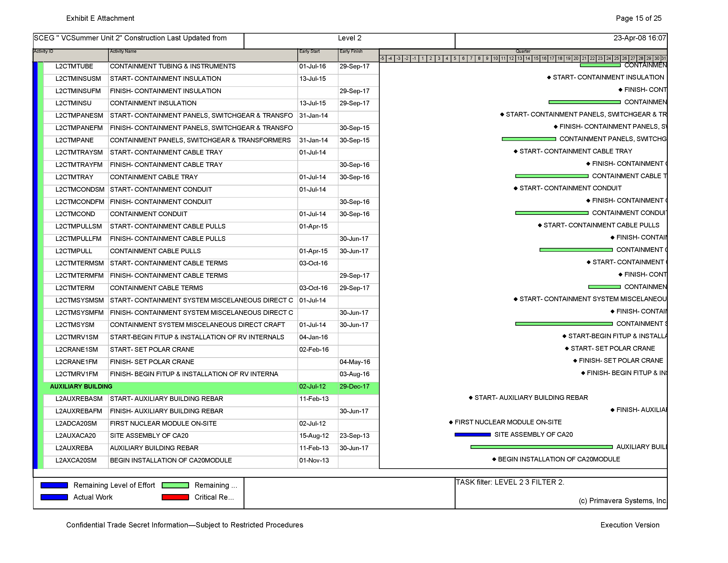Click the green Remaining legend swatch
This screenshot has height=563, width=728.
pos(175,485)
